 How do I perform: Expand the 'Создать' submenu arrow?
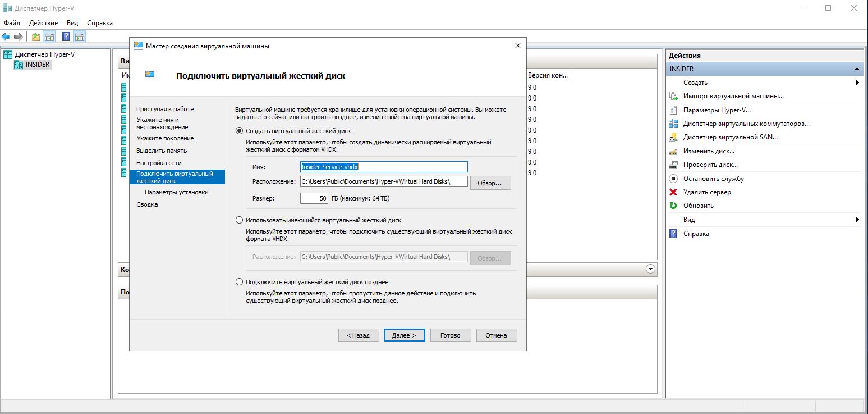pyautogui.click(x=857, y=83)
